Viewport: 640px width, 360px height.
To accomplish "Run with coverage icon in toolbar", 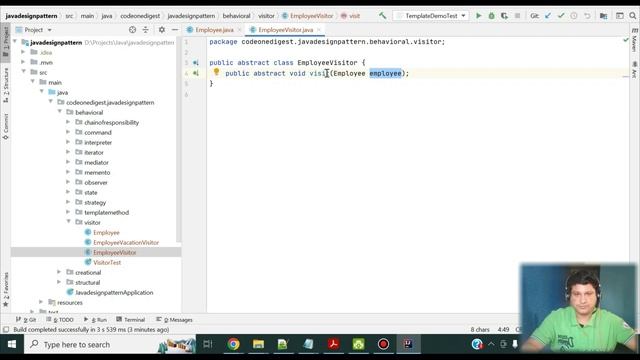I will pyautogui.click(x=504, y=16).
